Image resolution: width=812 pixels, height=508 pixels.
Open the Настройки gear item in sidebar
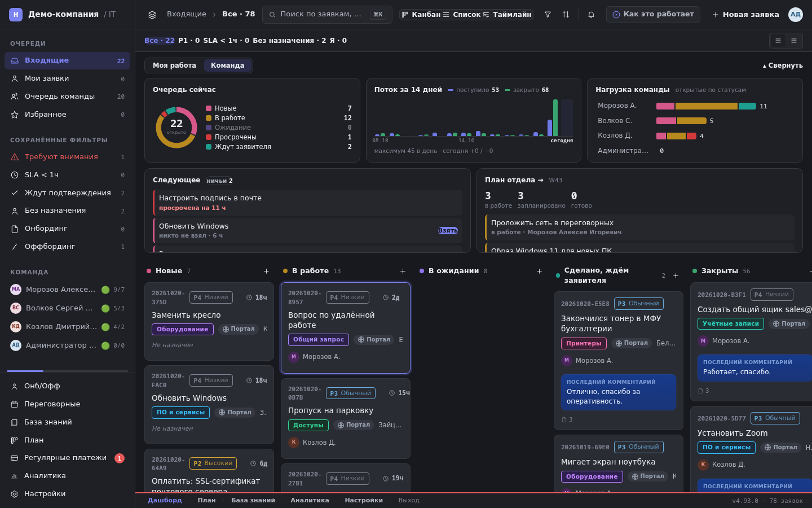coord(67,494)
